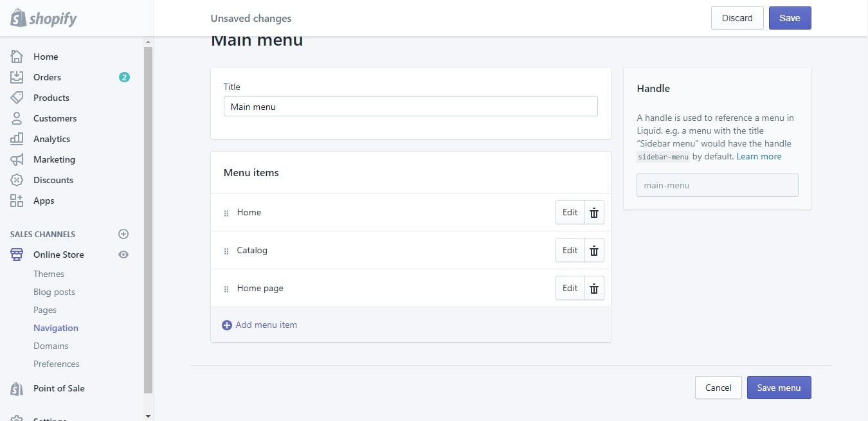
Task: Click the Analytics bar chart icon
Action: coord(17,139)
